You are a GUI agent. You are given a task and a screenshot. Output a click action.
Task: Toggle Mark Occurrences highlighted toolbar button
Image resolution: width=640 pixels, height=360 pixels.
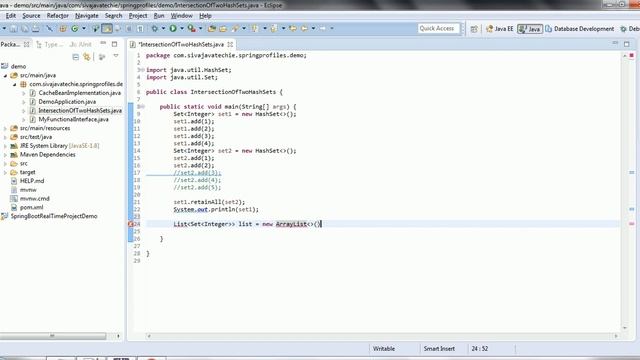pyautogui.click(x=107, y=29)
